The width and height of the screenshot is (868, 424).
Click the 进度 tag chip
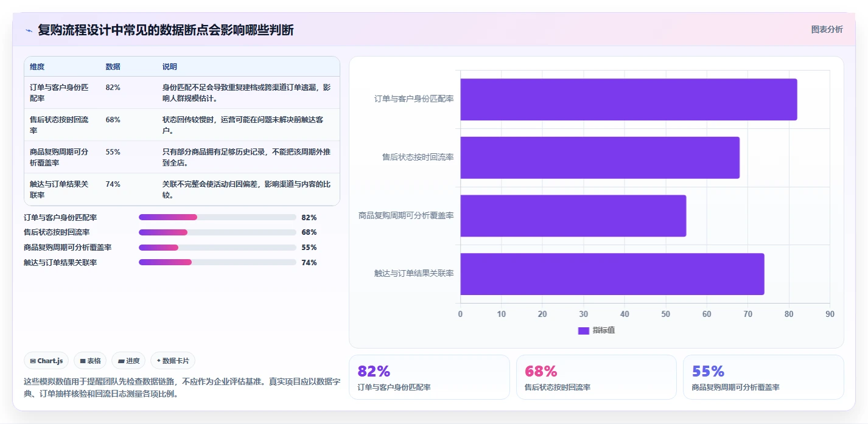pos(128,361)
